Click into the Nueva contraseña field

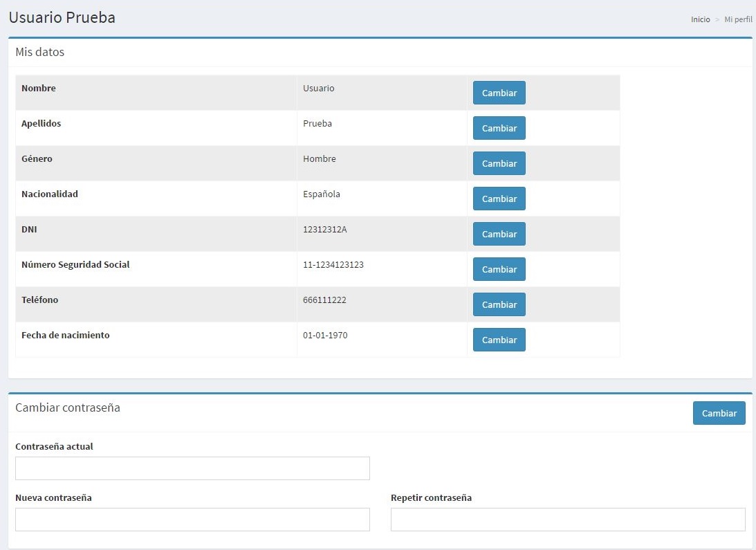(x=192, y=520)
